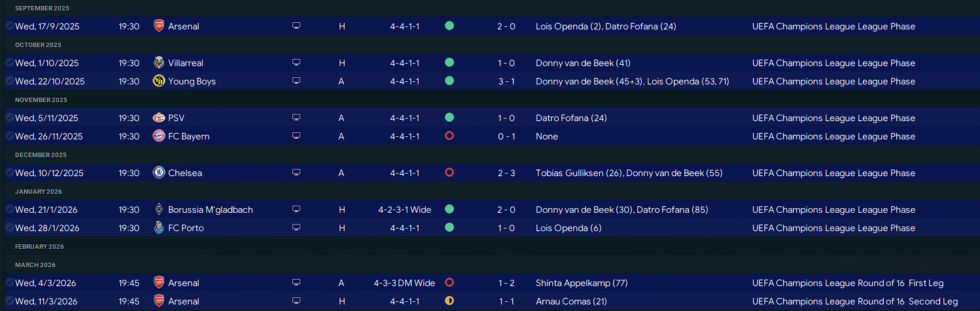Toggle the check mark beside 28/1/2026 fixture

(9, 228)
